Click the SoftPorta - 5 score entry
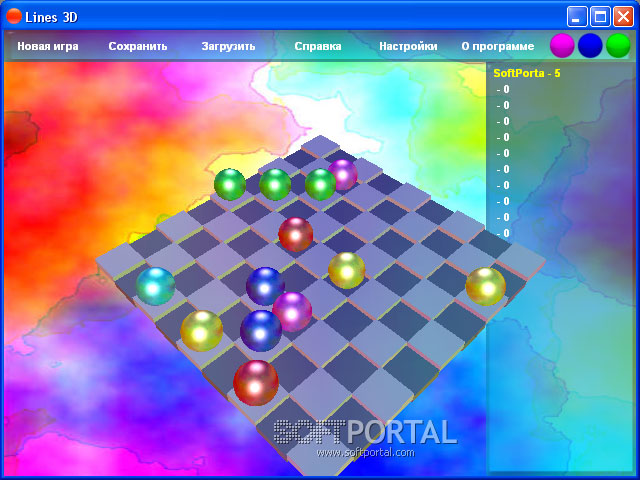Image resolution: width=640 pixels, height=480 pixels. pos(527,73)
